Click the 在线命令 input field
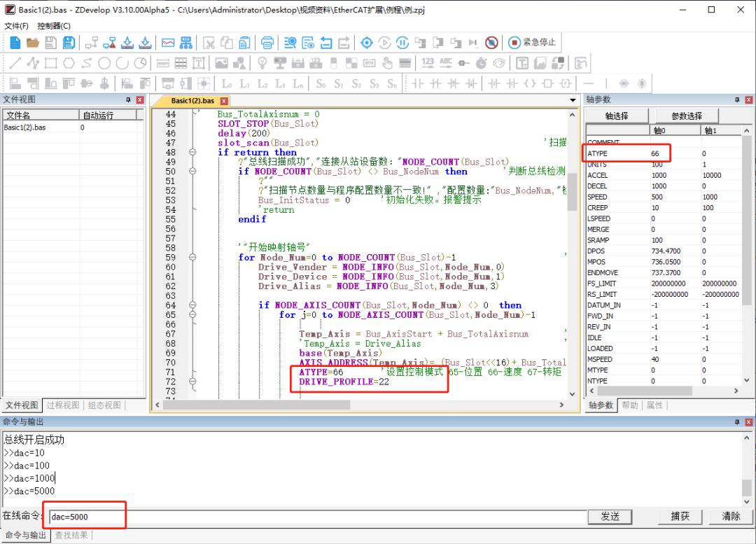The image size is (756, 544). point(315,517)
